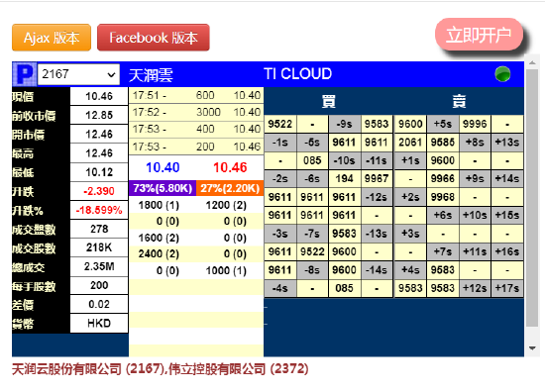This screenshot has height=392, width=545.
Task: Click the green status indicator light
Action: tap(502, 74)
